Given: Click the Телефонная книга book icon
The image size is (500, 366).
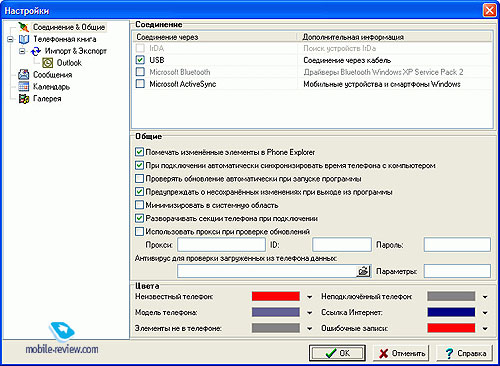Looking at the screenshot, I should click(x=24, y=39).
